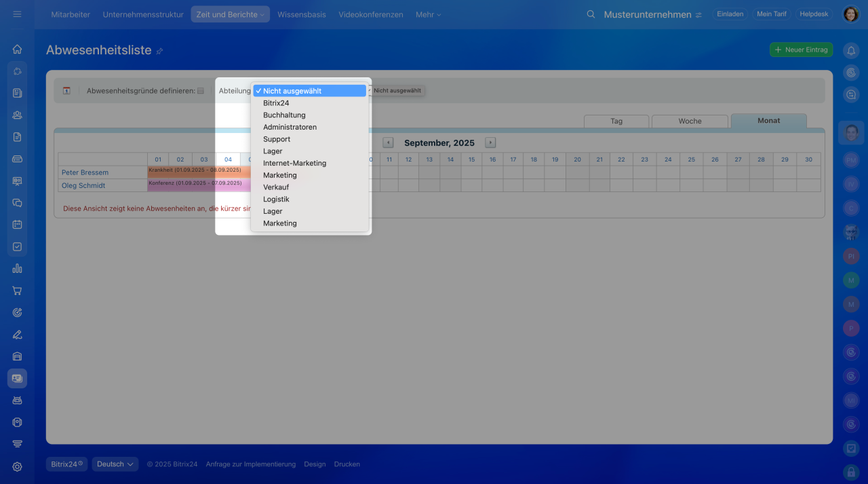Click the Drucken footer link

347,464
